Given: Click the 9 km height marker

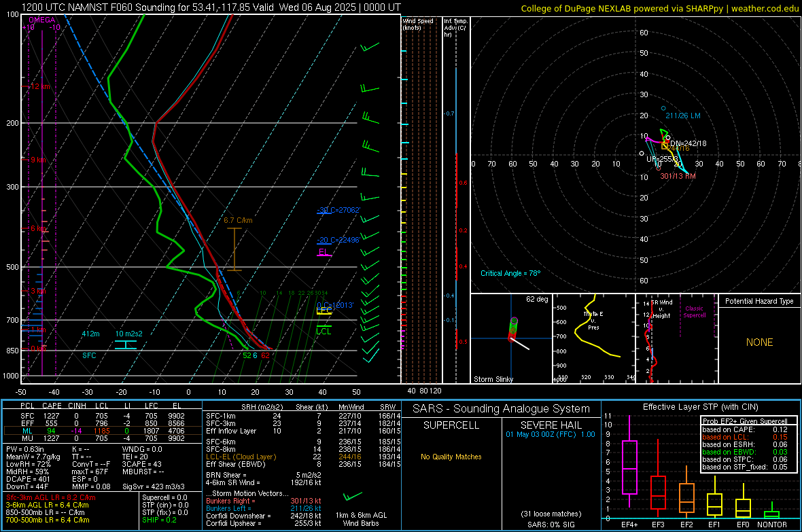Looking at the screenshot, I should tap(38, 160).
